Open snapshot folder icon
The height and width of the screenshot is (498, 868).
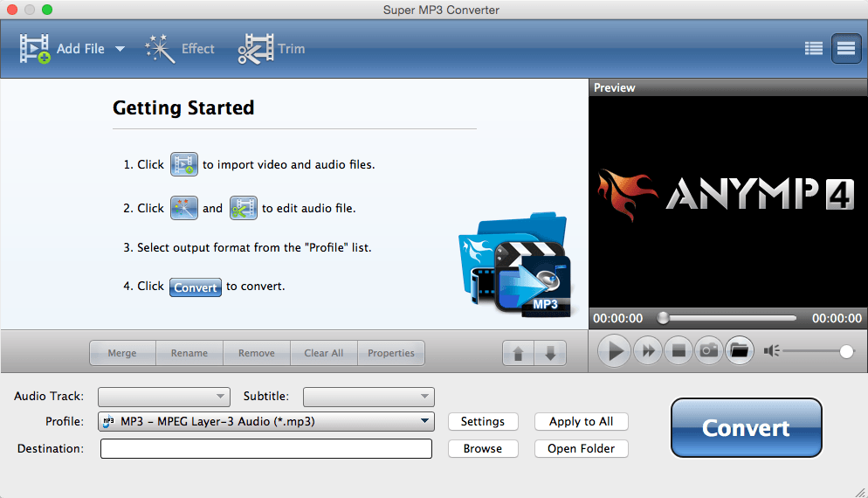coord(739,350)
